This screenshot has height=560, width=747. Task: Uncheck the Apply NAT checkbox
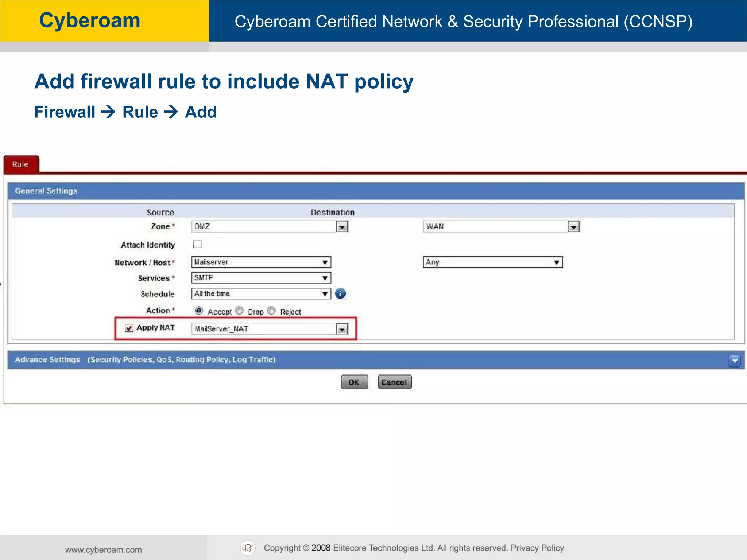[x=129, y=328]
